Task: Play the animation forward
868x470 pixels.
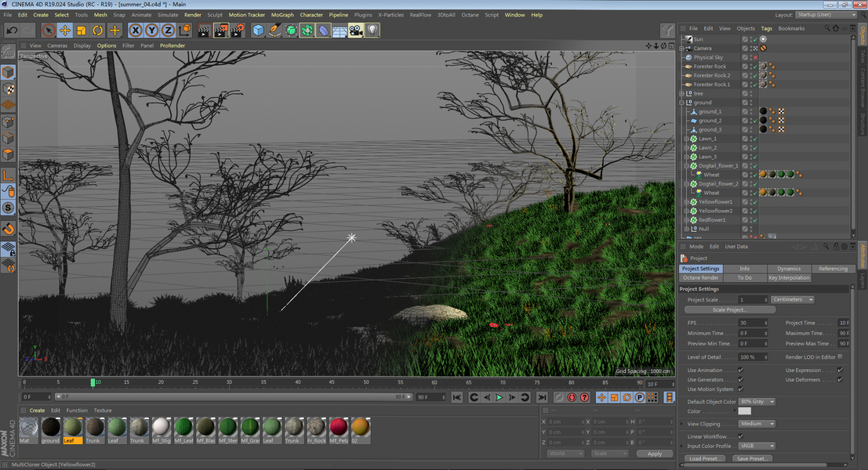Action: pyautogui.click(x=499, y=397)
